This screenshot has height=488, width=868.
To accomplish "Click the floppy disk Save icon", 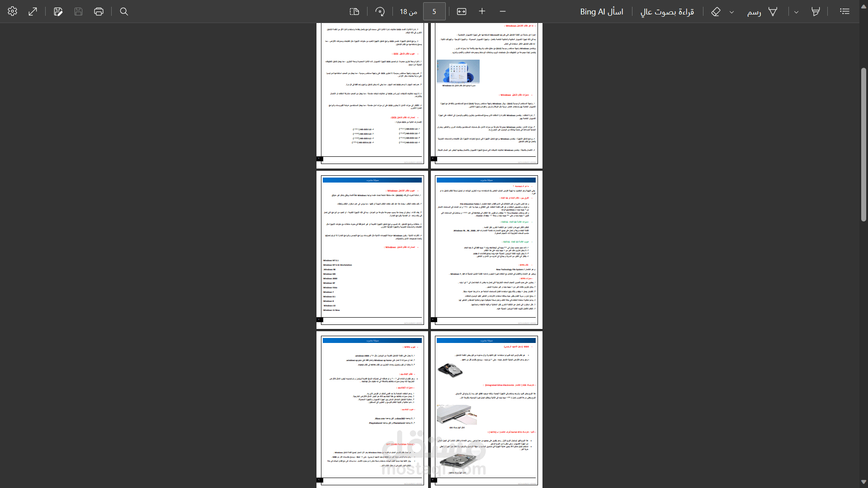I will (x=79, y=11).
